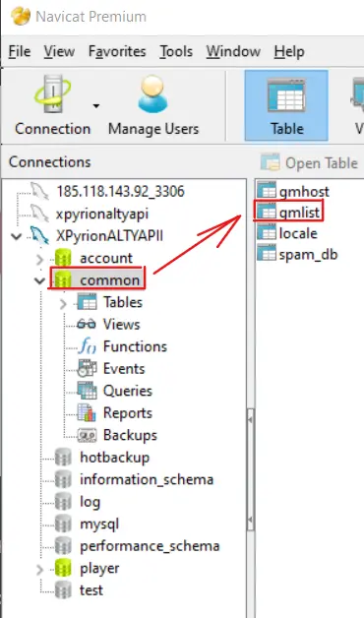The image size is (364, 618).
Task: Click the 185.118.143.92_3306 dolphin icon
Action: coord(39,192)
